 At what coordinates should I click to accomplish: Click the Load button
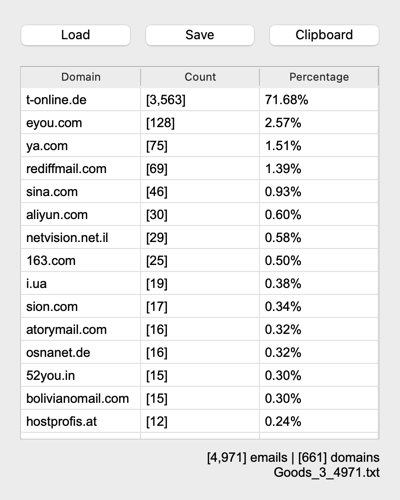(x=76, y=35)
